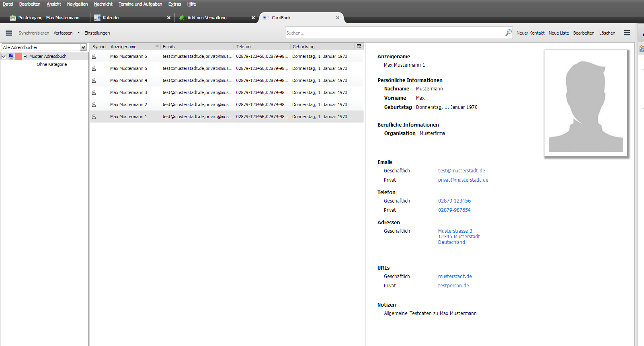Screen dimensions: 644x346
Task: Click the contact icon for Max Mustermann 5
Action: pyautogui.click(x=94, y=68)
